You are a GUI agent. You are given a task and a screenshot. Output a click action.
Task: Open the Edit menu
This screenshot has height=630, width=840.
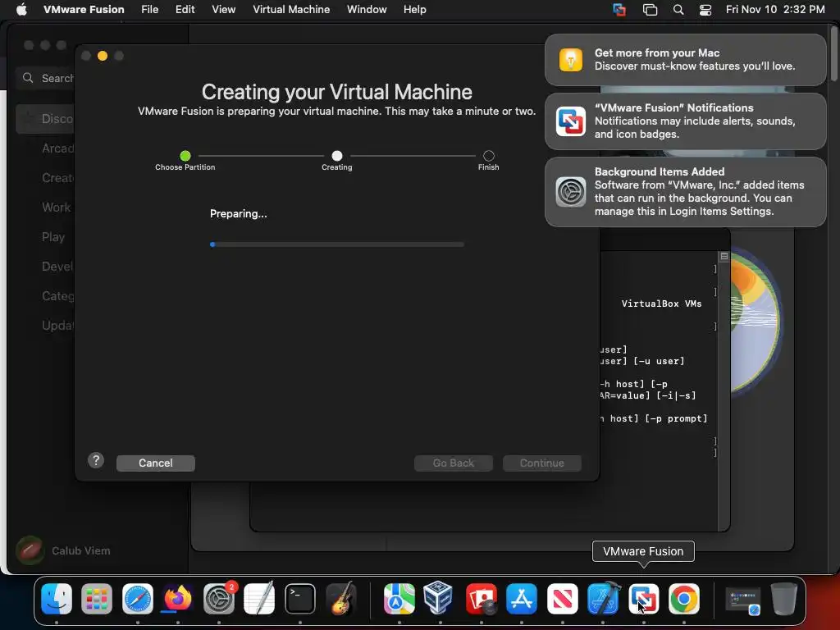[185, 9]
